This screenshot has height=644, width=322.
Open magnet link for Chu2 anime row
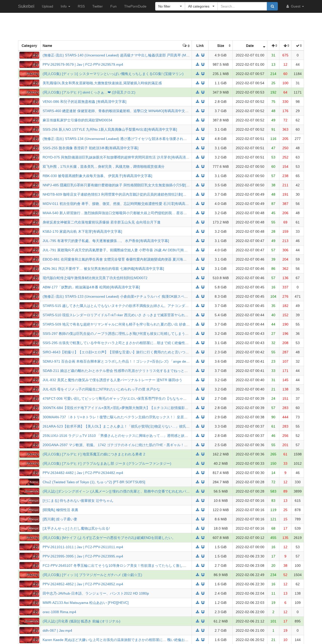click(203, 482)
